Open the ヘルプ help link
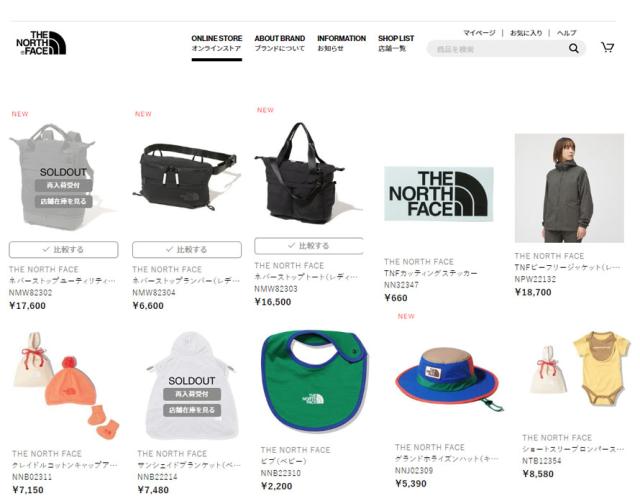640x503 pixels. 567,33
